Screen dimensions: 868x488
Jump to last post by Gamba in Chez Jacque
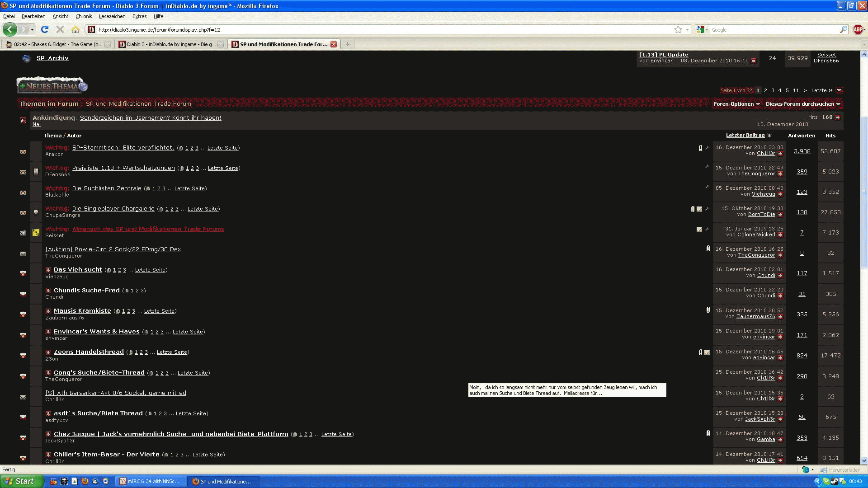pyautogui.click(x=780, y=440)
